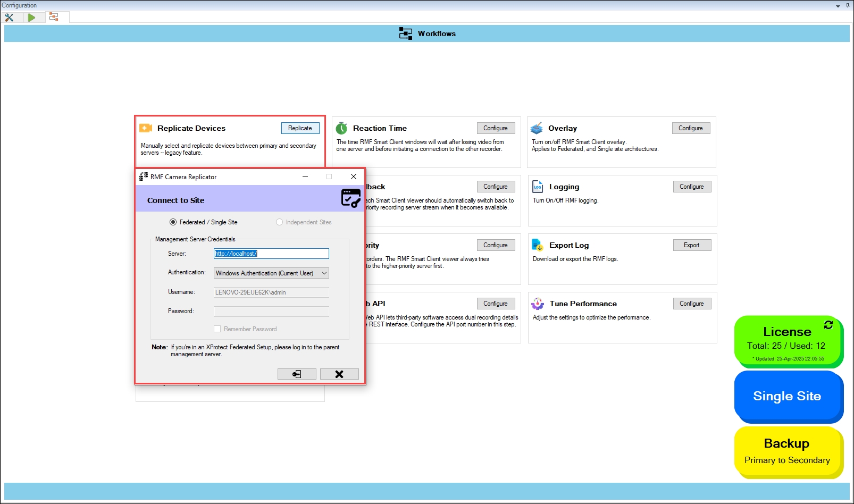Click the Connect to Site browser icon
The height and width of the screenshot is (504, 854).
click(x=350, y=198)
